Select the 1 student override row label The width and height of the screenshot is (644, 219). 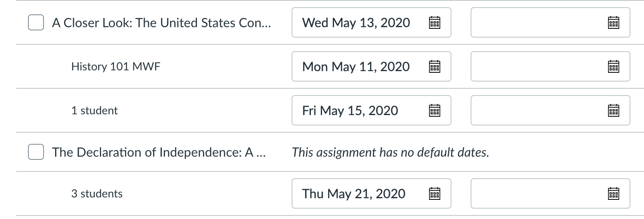pos(94,110)
